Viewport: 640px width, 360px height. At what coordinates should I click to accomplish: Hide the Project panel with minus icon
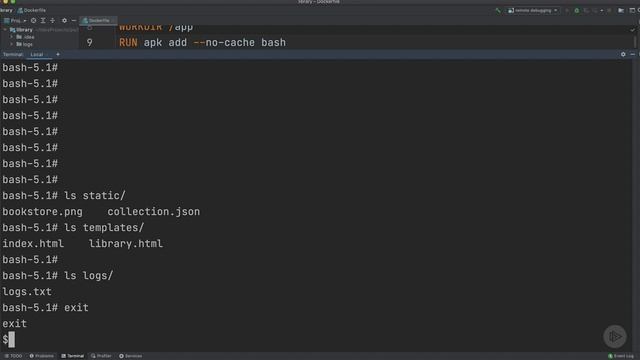pos(74,20)
